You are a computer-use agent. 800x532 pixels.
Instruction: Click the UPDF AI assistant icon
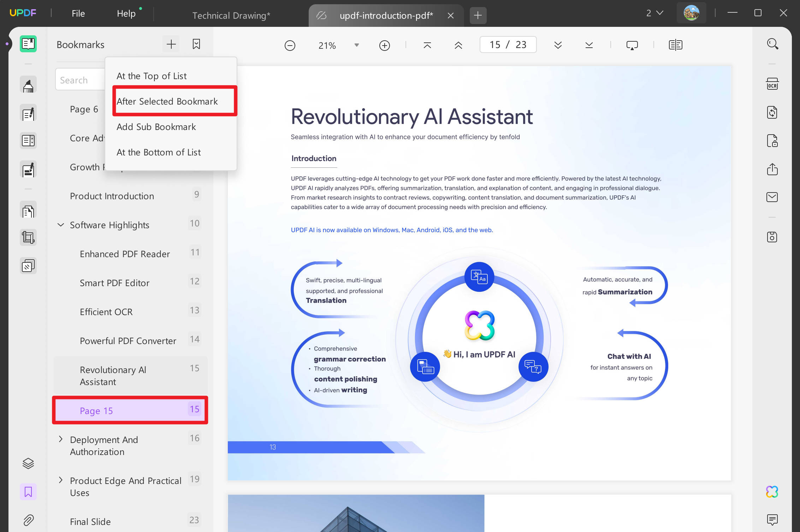coord(772,491)
